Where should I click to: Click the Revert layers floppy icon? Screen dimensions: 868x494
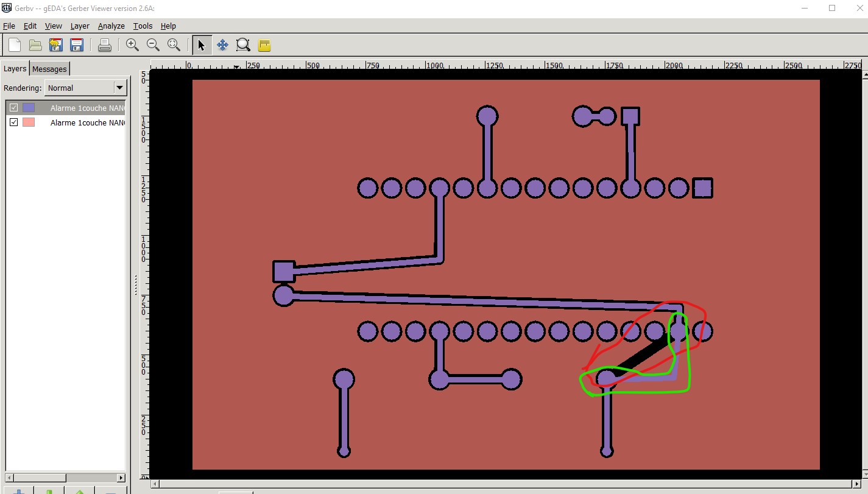click(x=56, y=45)
